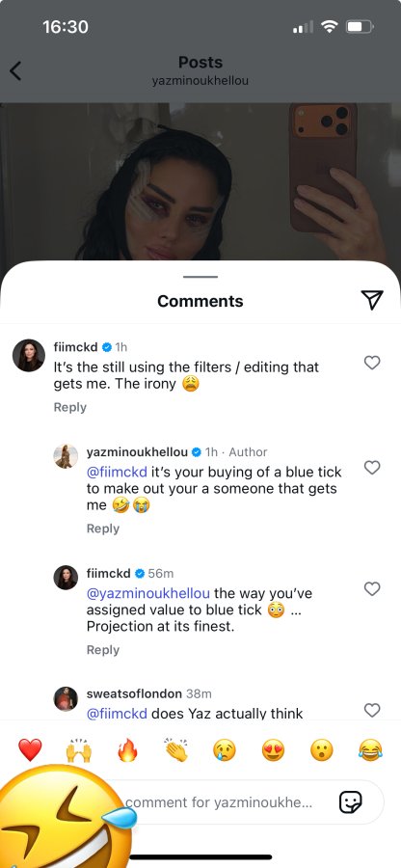The image size is (401, 868).
Task: Insert heart eyes emoji reaction
Action: click(273, 750)
